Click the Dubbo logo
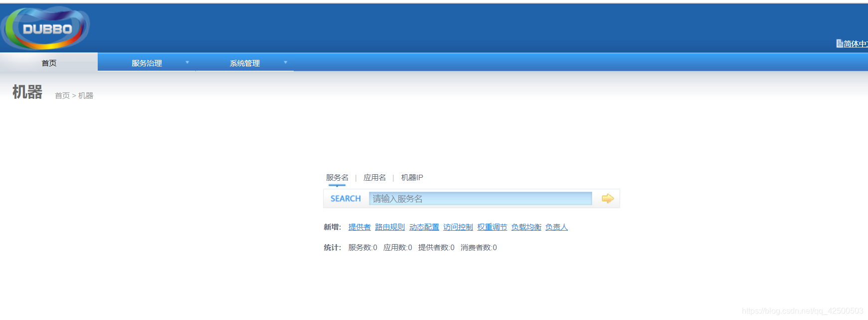 (x=46, y=28)
